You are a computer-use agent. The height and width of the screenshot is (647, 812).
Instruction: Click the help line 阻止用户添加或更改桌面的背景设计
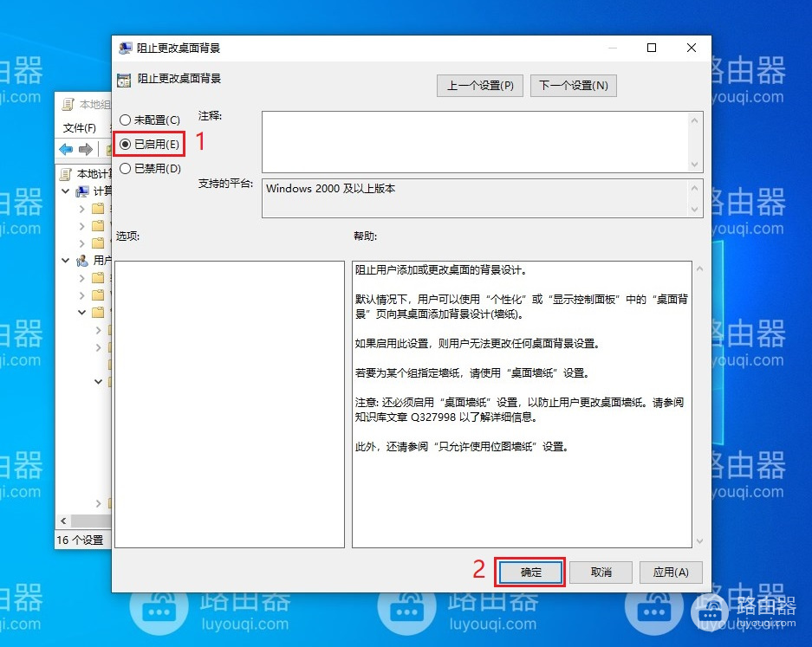click(441, 270)
